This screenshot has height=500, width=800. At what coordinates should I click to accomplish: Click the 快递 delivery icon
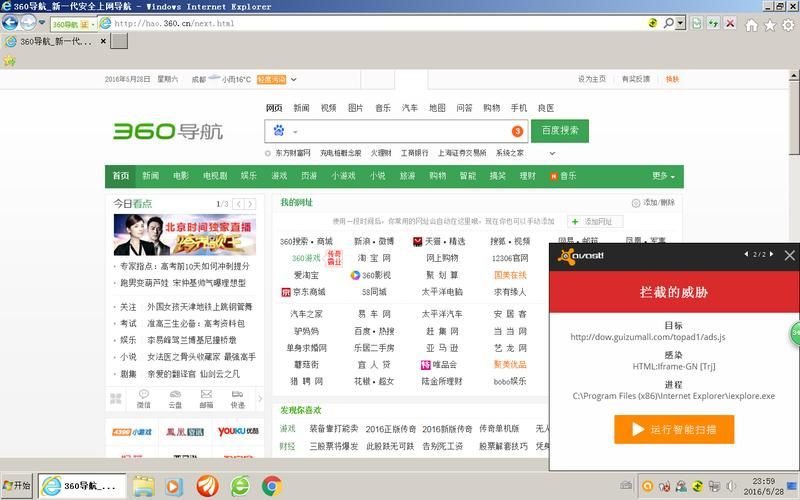(x=238, y=398)
